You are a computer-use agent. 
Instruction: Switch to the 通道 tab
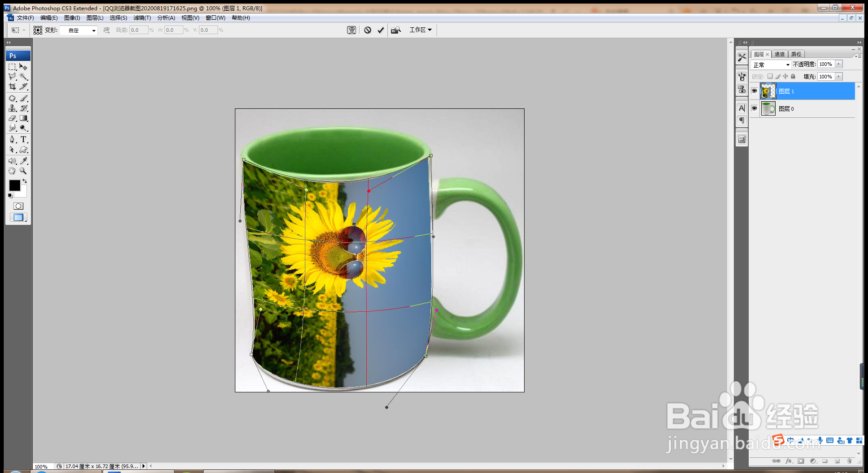tap(780, 54)
